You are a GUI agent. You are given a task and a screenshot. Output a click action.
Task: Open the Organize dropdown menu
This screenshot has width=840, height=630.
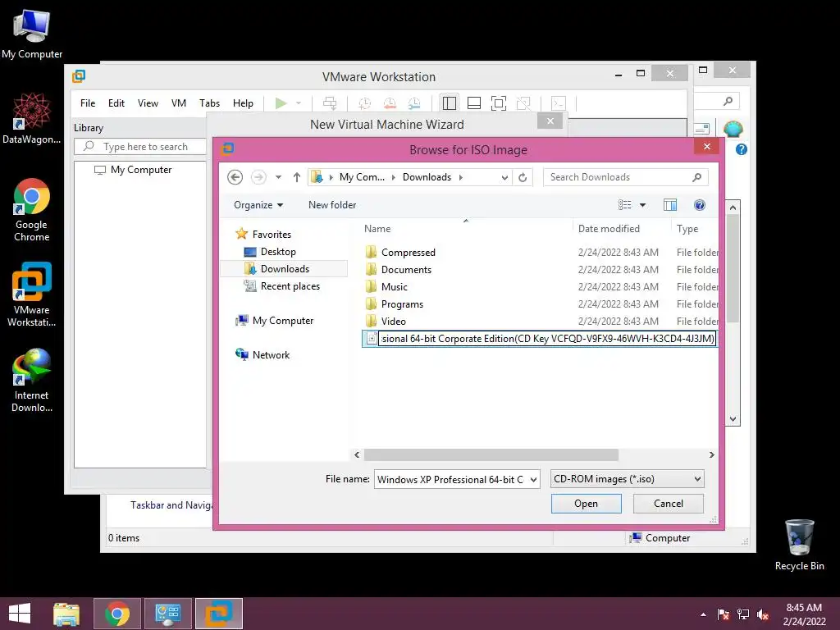pyautogui.click(x=258, y=204)
